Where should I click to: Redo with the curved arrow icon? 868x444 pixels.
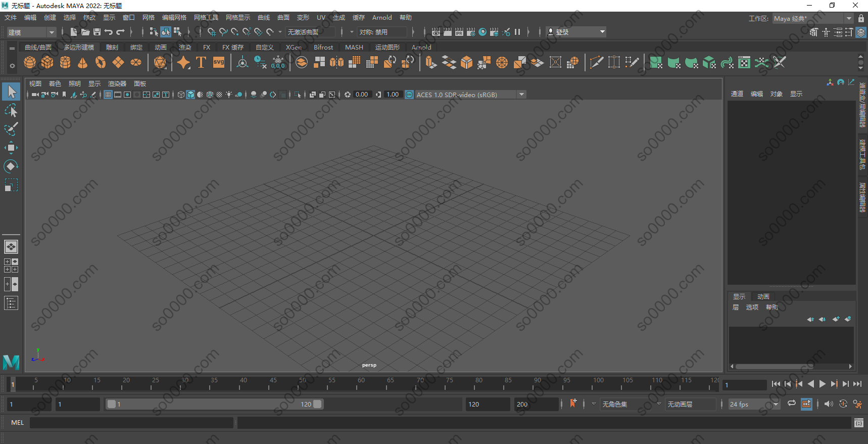pyautogui.click(x=120, y=32)
